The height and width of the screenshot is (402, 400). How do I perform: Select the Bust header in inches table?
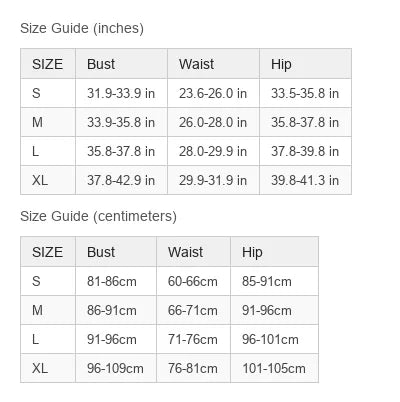[x=121, y=64]
